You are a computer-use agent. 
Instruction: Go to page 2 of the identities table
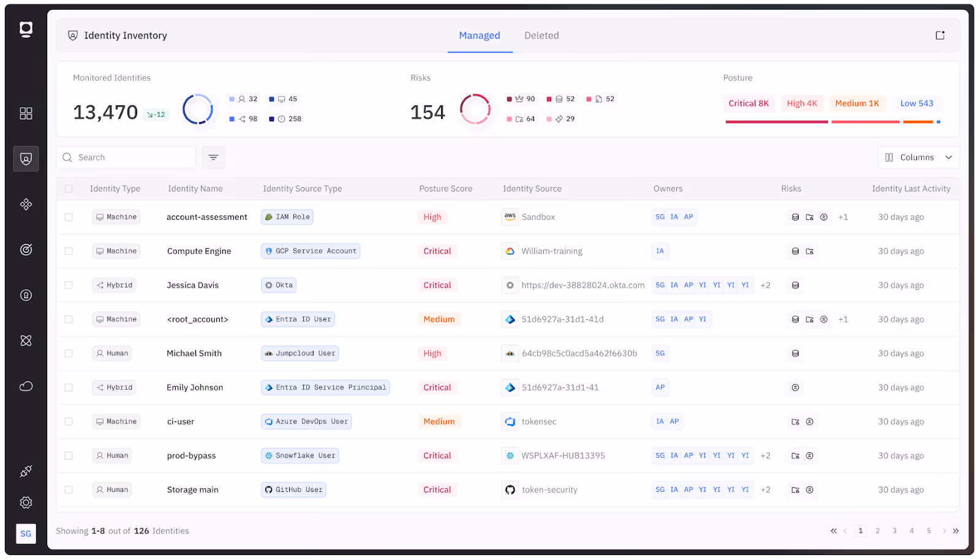878,531
